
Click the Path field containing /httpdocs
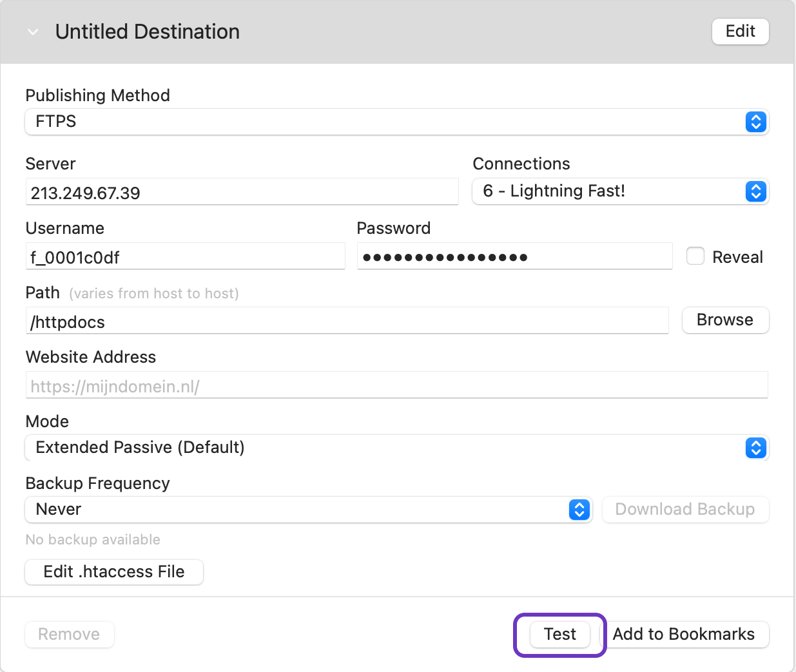point(347,322)
